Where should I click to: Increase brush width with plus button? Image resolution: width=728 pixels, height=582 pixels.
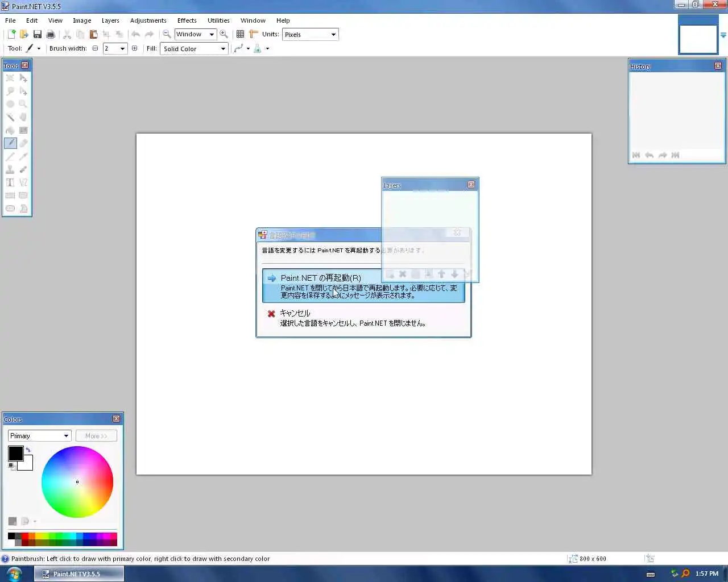(134, 48)
